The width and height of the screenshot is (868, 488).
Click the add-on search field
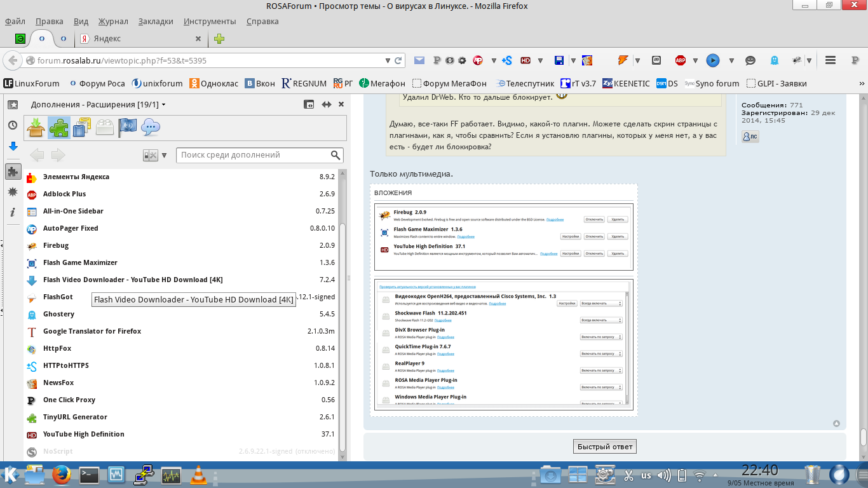click(x=260, y=155)
